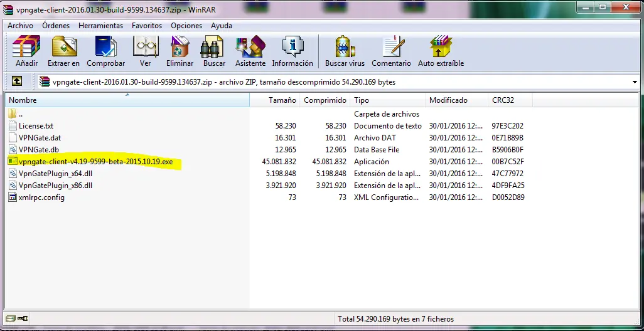
Task: Open the Opciones menu
Action: [186, 26]
